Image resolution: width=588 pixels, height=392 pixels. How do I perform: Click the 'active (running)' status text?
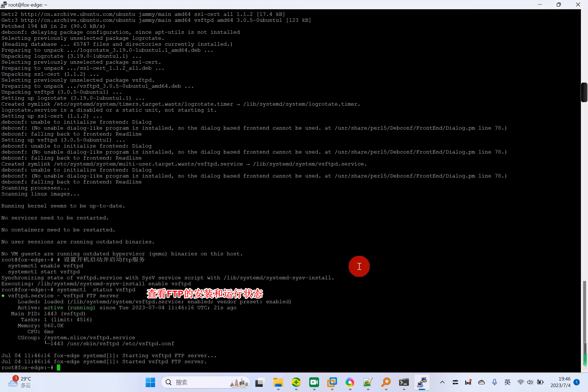click(69, 308)
